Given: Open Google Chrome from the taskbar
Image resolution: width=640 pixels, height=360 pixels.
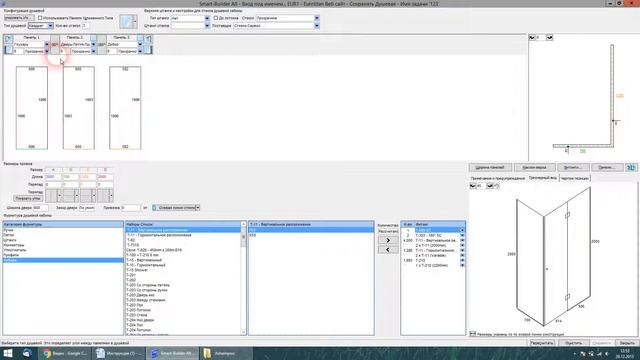Looking at the screenshot, I should (x=65, y=353).
